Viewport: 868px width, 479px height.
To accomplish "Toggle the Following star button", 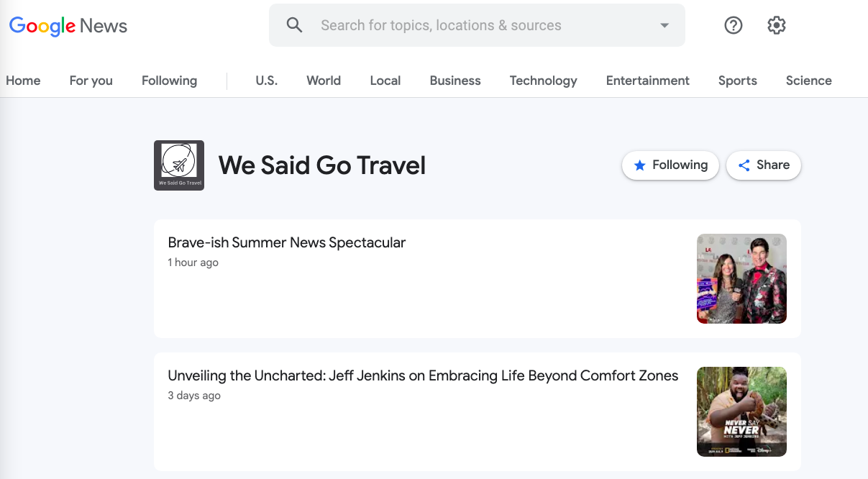I will point(670,165).
